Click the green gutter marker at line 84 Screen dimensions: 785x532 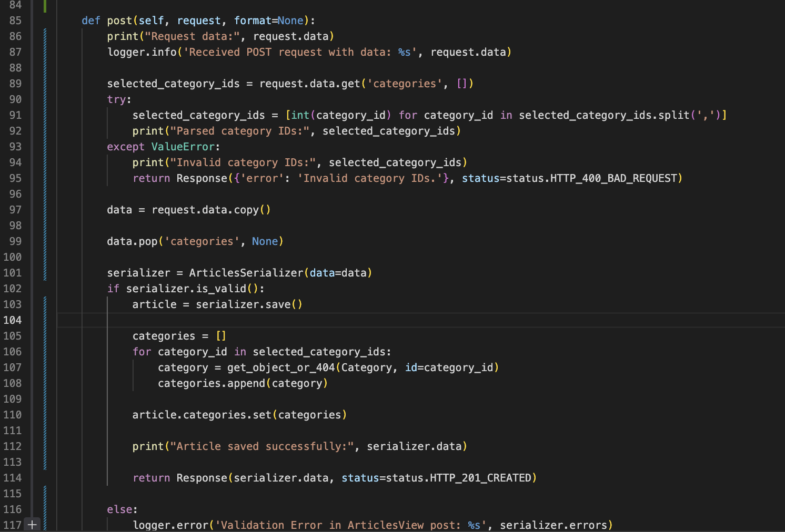coord(45,6)
